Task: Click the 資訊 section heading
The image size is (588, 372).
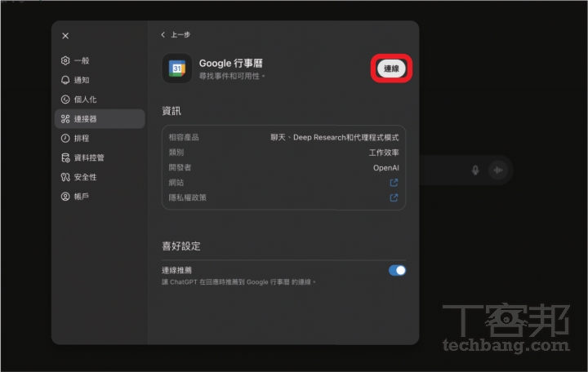Action: click(171, 111)
